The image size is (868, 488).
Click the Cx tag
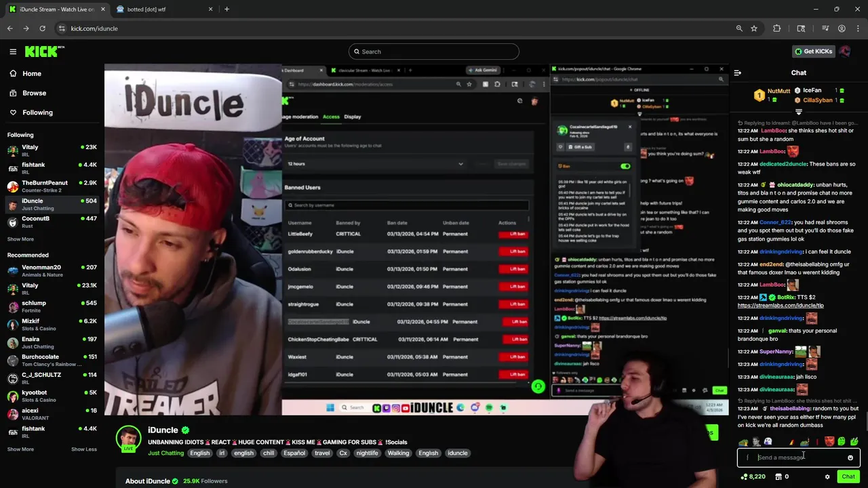(x=343, y=453)
